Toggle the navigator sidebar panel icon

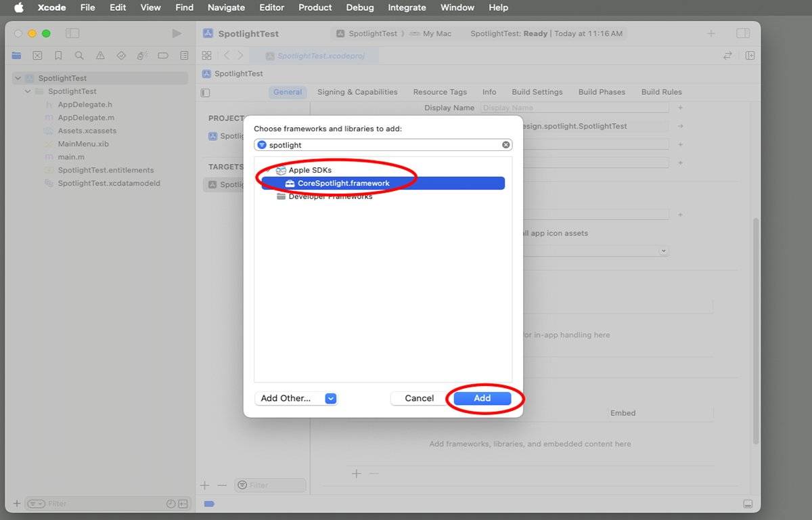point(72,33)
